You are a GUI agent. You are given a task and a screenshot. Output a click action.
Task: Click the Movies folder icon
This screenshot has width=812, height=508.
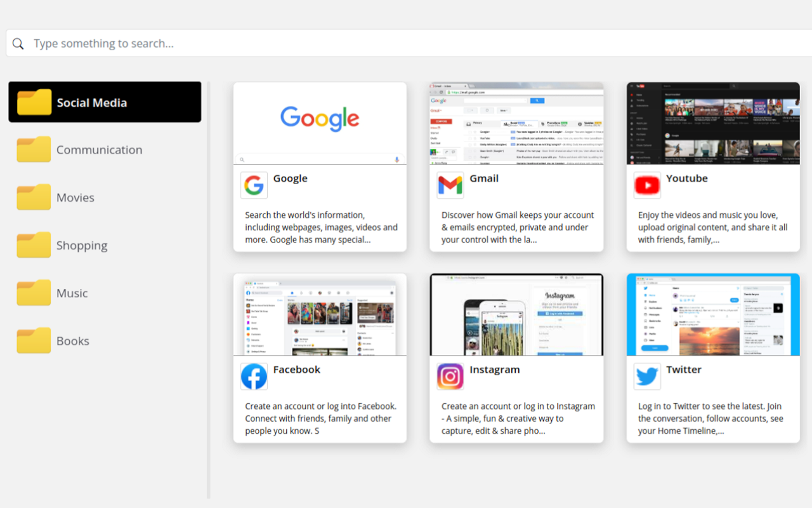34,197
